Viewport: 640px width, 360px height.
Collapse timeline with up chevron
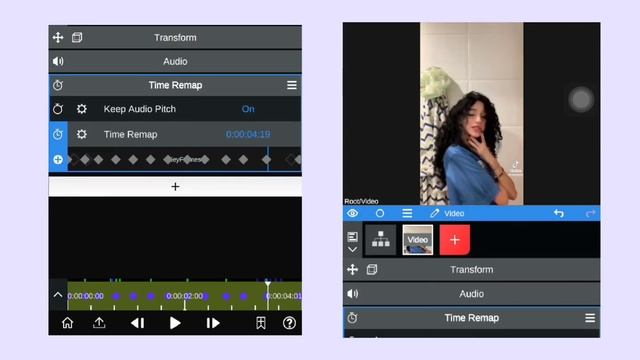(x=58, y=295)
